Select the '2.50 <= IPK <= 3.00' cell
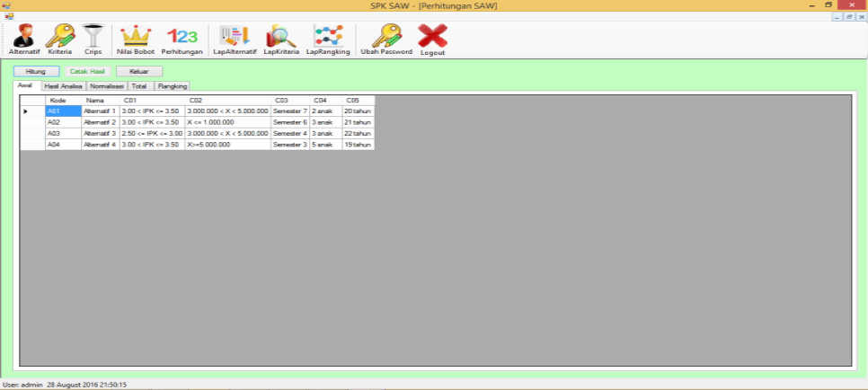The image size is (868, 390). point(152,133)
